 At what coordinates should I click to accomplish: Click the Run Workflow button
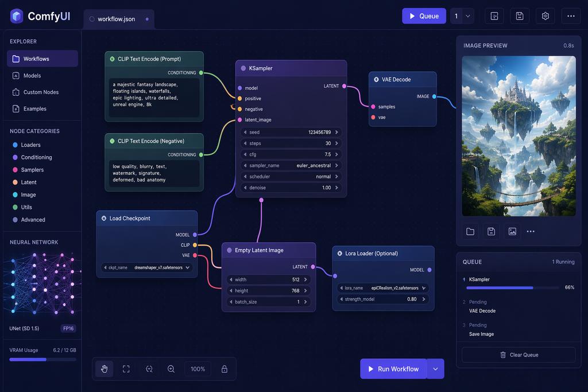point(394,369)
